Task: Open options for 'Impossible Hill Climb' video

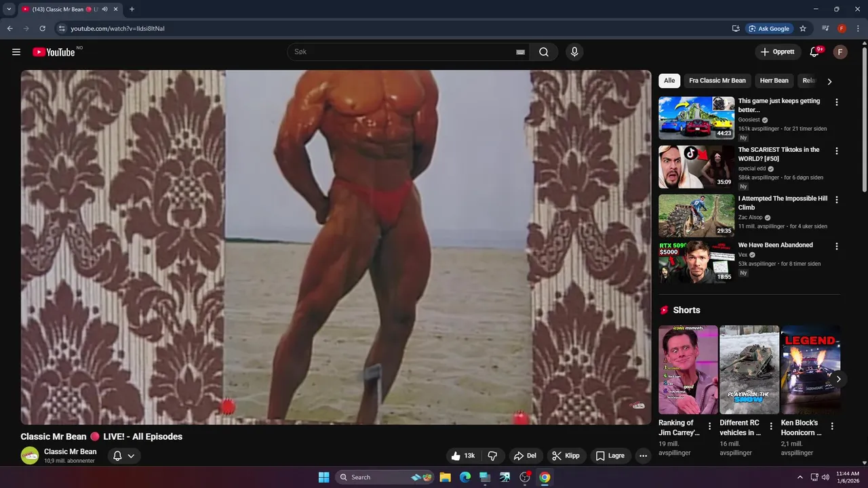Action: point(836,200)
